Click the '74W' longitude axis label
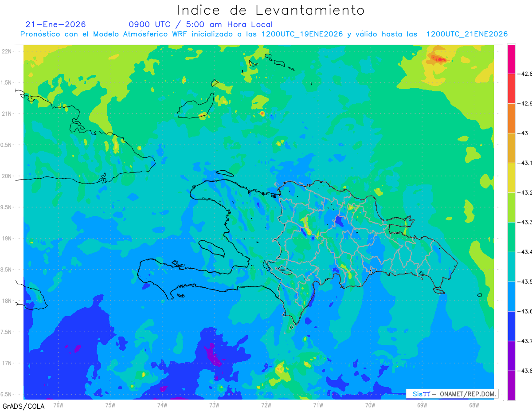The height and width of the screenshot is (411, 532). point(162,405)
